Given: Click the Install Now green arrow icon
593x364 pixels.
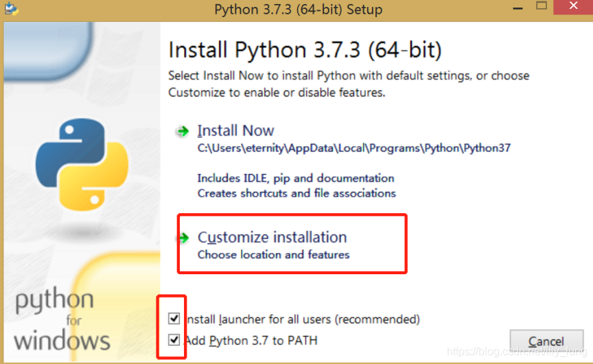Looking at the screenshot, I should pos(183,131).
